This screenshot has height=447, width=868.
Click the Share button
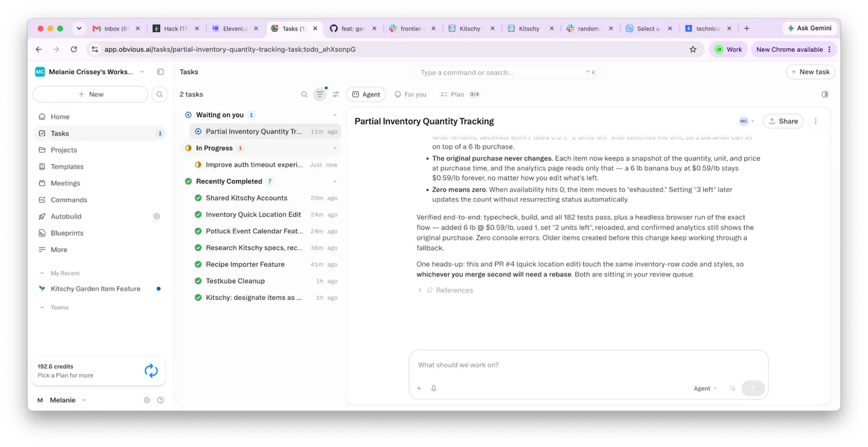(783, 121)
